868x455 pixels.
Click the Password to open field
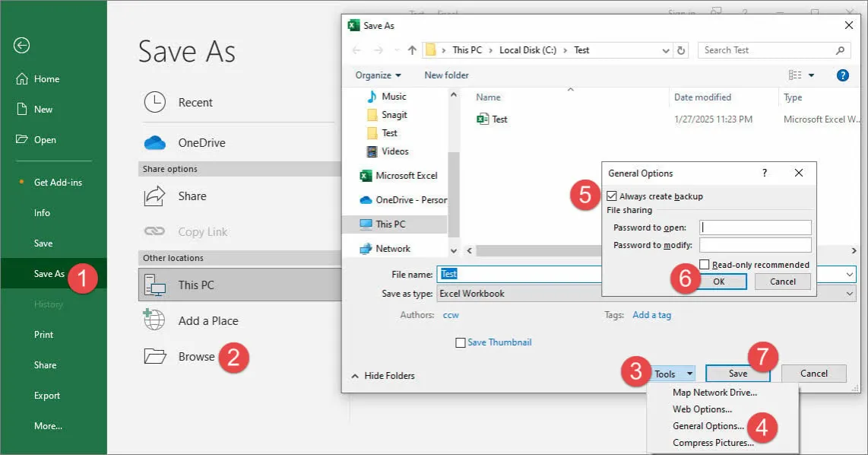pyautogui.click(x=755, y=228)
